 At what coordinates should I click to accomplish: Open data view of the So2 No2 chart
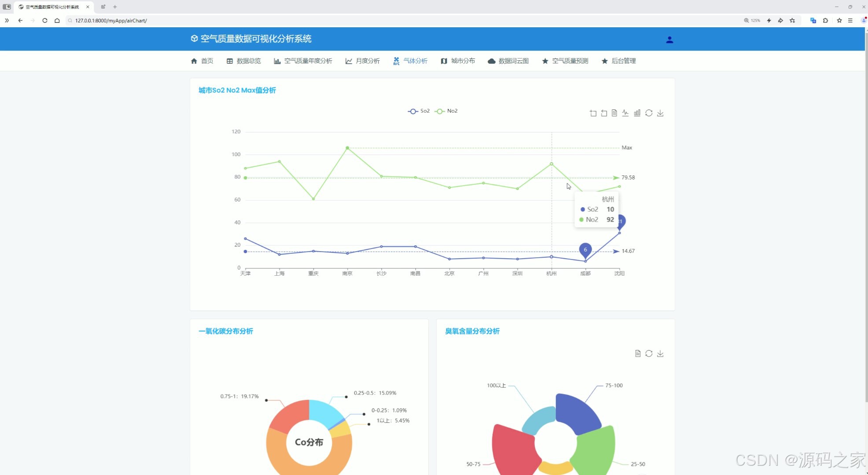pyautogui.click(x=614, y=113)
